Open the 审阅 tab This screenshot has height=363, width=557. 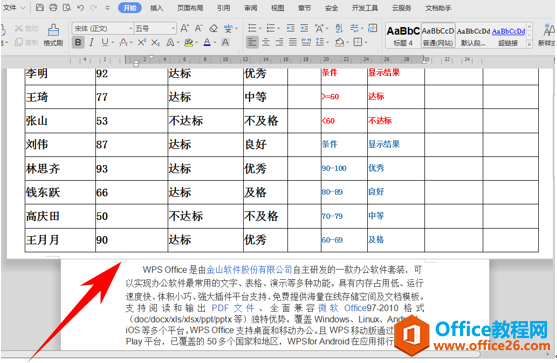tap(250, 8)
